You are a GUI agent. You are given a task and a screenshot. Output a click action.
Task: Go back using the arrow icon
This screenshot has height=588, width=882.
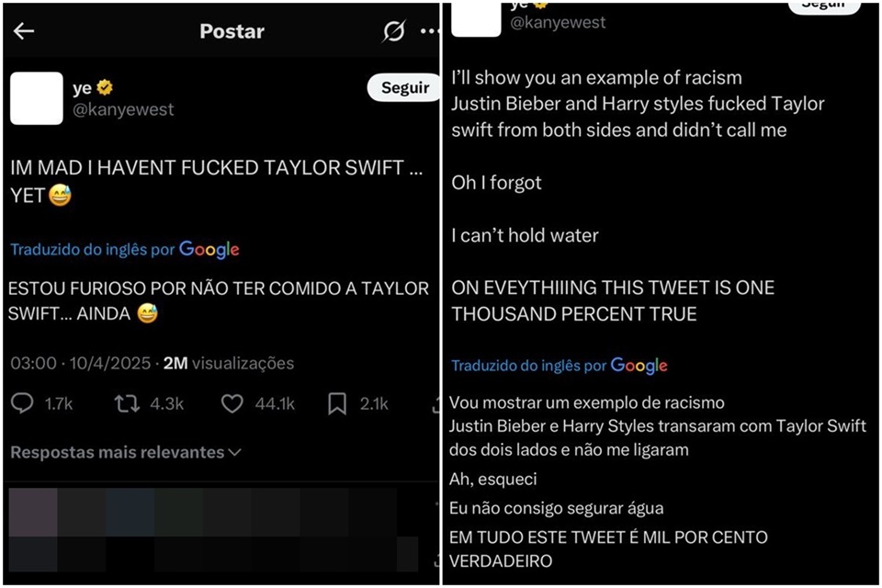point(23,31)
